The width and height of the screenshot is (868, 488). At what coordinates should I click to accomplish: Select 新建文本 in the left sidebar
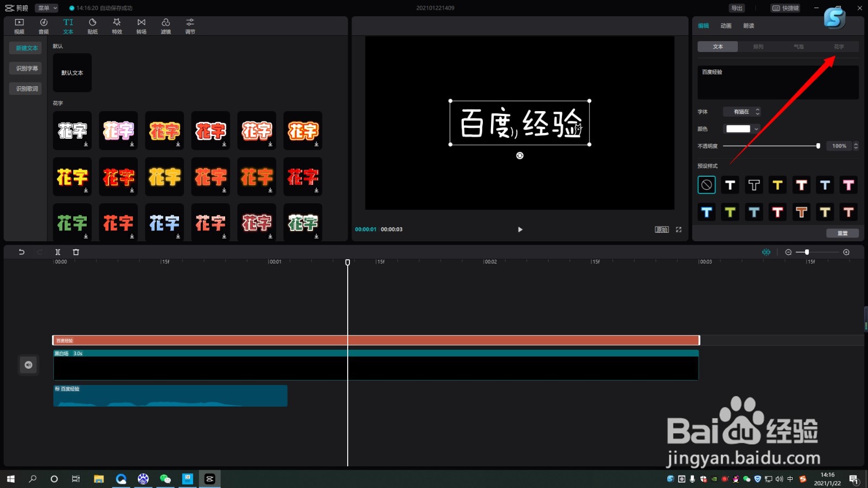(x=26, y=48)
